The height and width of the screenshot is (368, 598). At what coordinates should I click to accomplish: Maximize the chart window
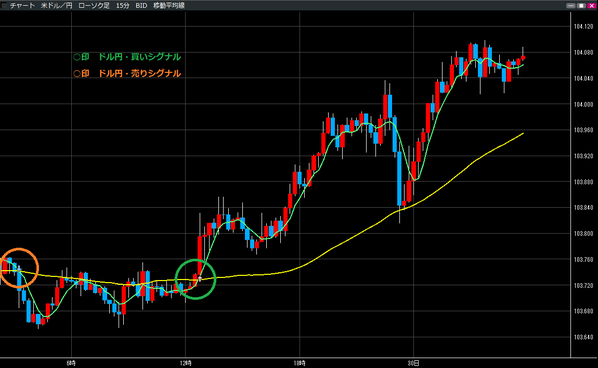pyautogui.click(x=581, y=5)
